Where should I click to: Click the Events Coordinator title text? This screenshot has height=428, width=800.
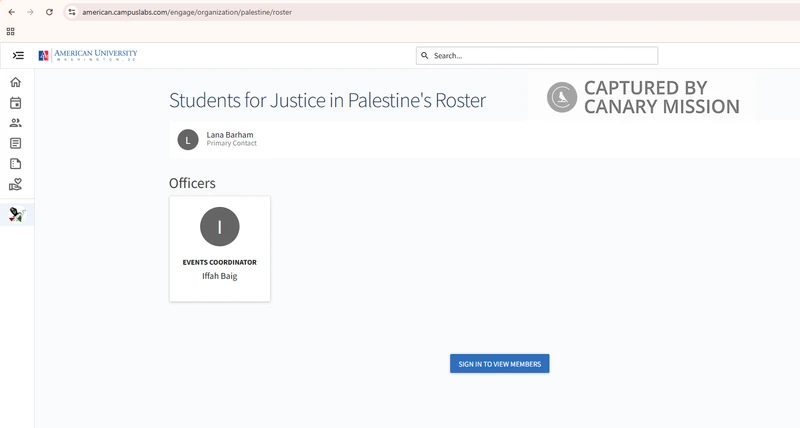[x=219, y=262]
